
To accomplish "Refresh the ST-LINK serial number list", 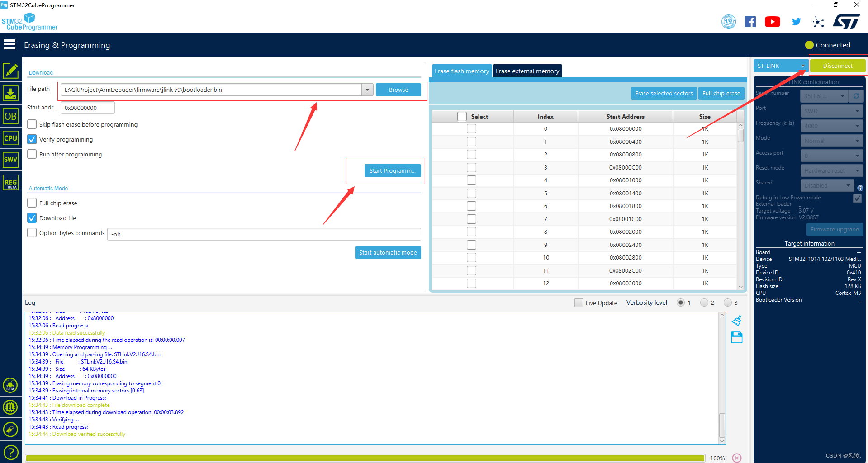I will coord(856,96).
